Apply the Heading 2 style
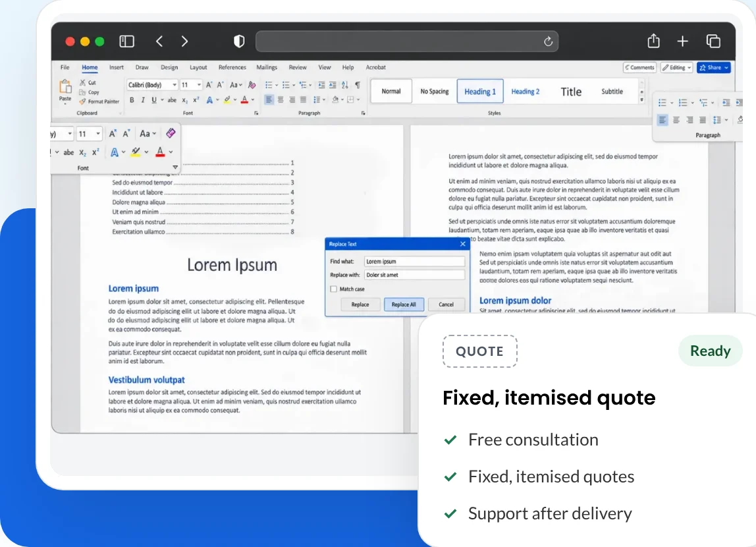 525,91
